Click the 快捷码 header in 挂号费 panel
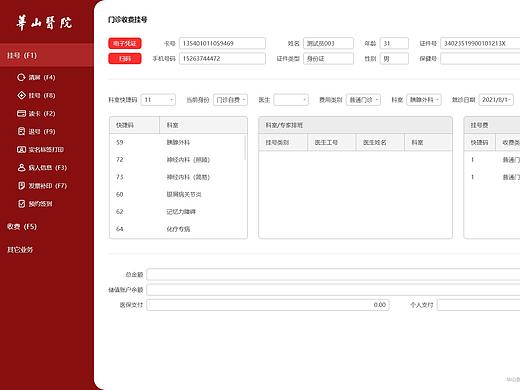 [479, 143]
